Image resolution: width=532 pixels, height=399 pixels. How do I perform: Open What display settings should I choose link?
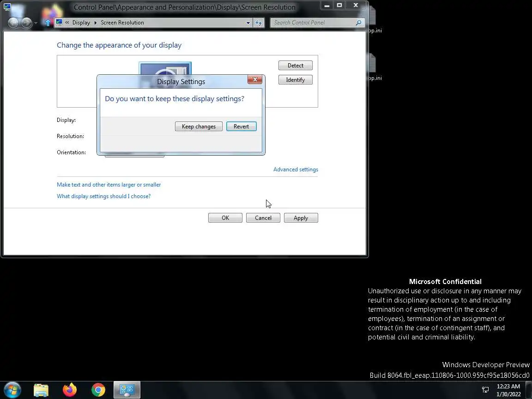103,196
